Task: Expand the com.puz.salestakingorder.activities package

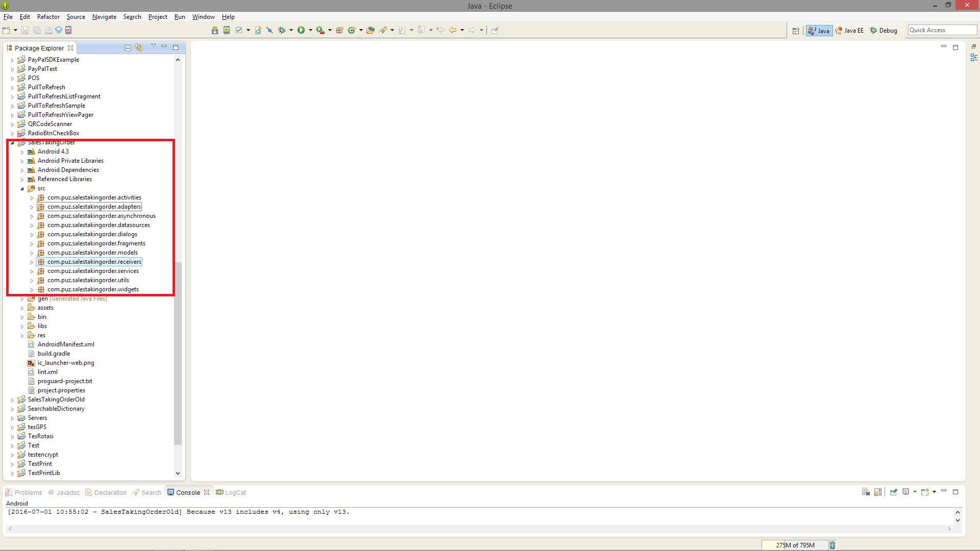Action: 32,198
